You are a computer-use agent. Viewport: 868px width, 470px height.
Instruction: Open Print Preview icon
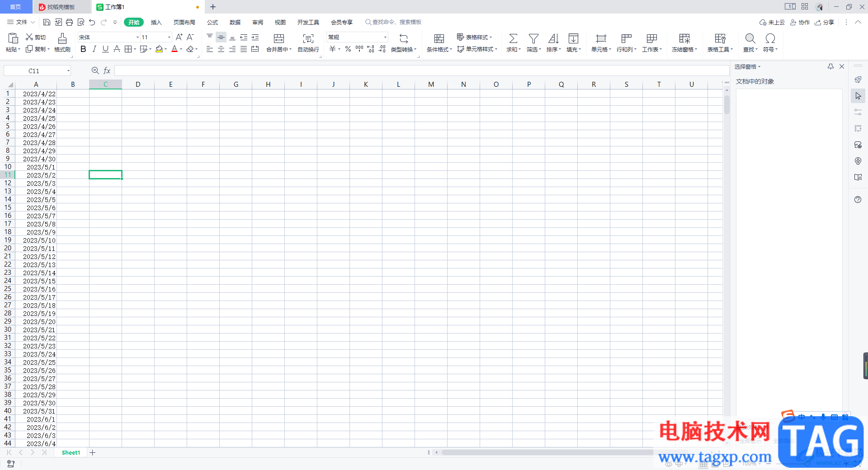coord(81,22)
